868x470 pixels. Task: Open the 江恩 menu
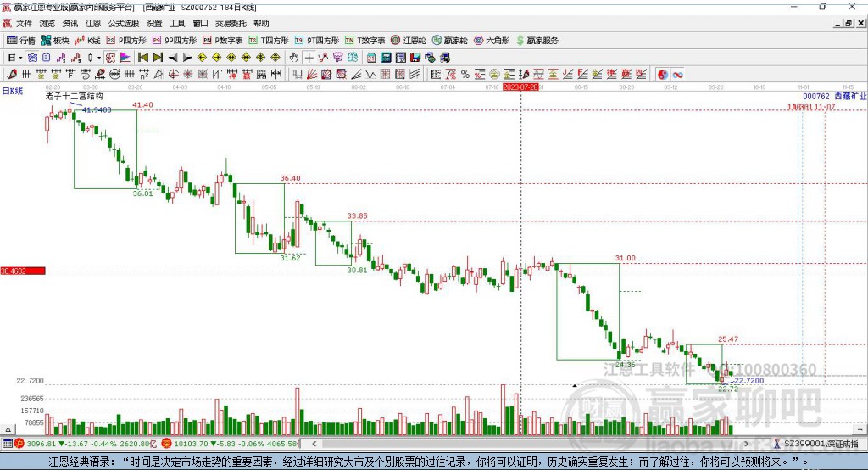93,23
